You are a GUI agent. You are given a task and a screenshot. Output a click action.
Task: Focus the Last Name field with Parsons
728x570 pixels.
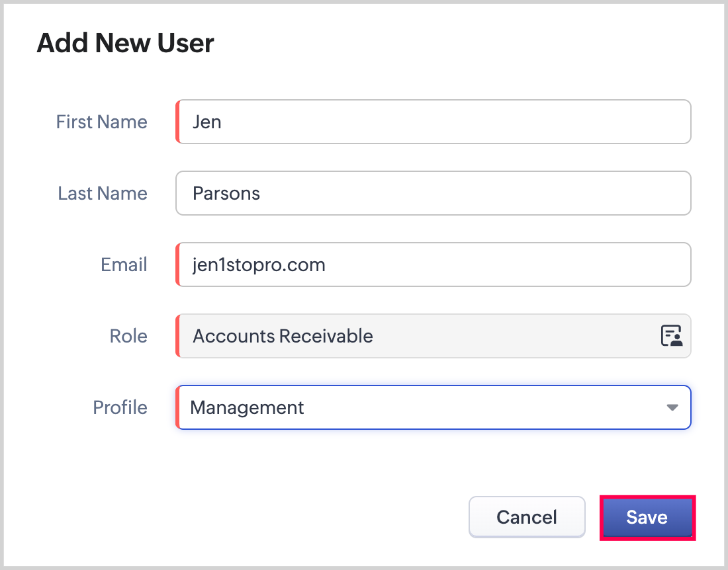pos(433,193)
